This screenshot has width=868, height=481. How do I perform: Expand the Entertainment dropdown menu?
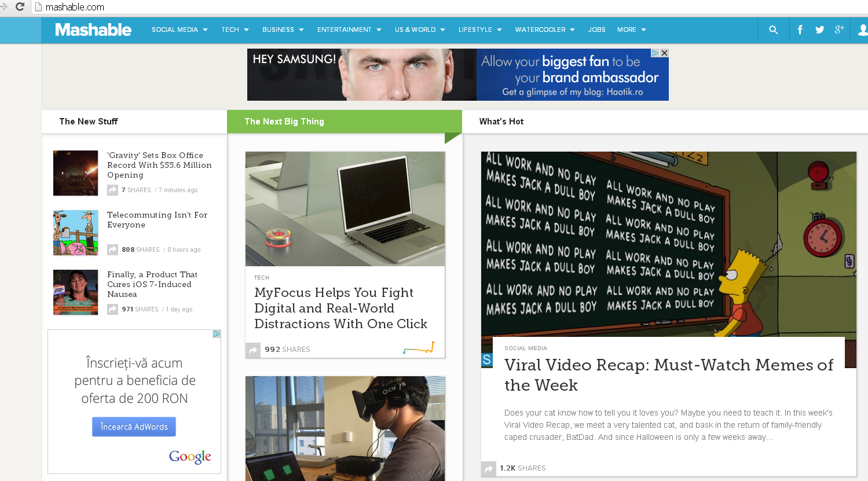click(349, 30)
